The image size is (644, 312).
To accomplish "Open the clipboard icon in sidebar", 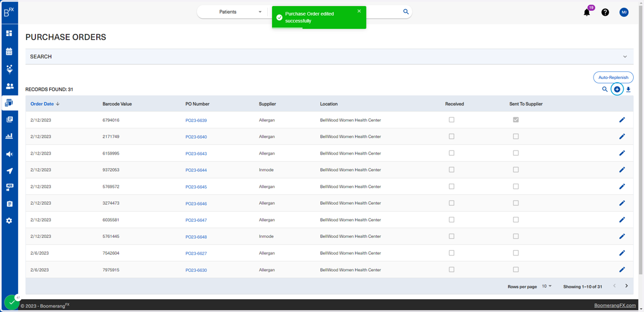I will coord(9,204).
